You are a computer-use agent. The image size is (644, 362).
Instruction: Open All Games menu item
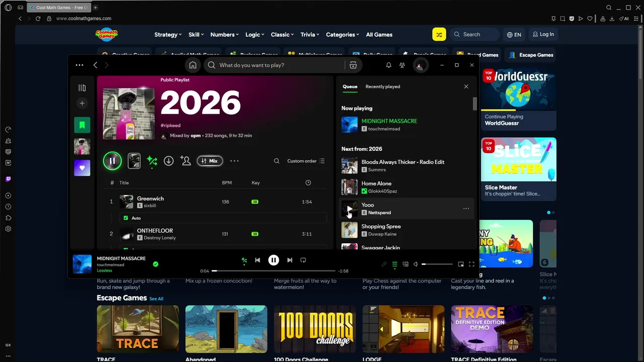(x=379, y=35)
